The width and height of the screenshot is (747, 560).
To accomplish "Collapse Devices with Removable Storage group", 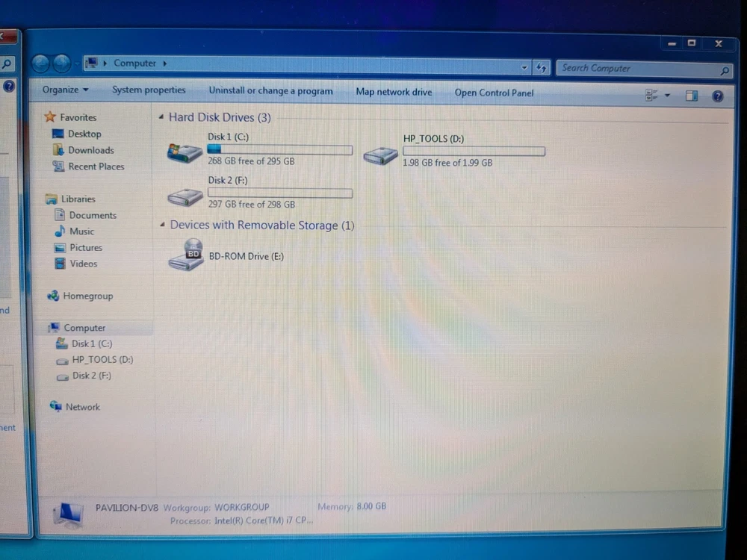I will pyautogui.click(x=162, y=225).
